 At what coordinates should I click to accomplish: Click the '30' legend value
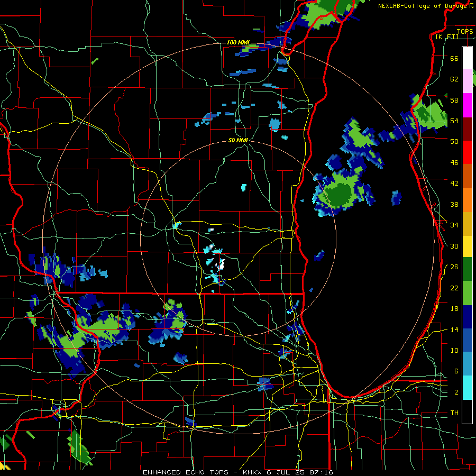[454, 246]
